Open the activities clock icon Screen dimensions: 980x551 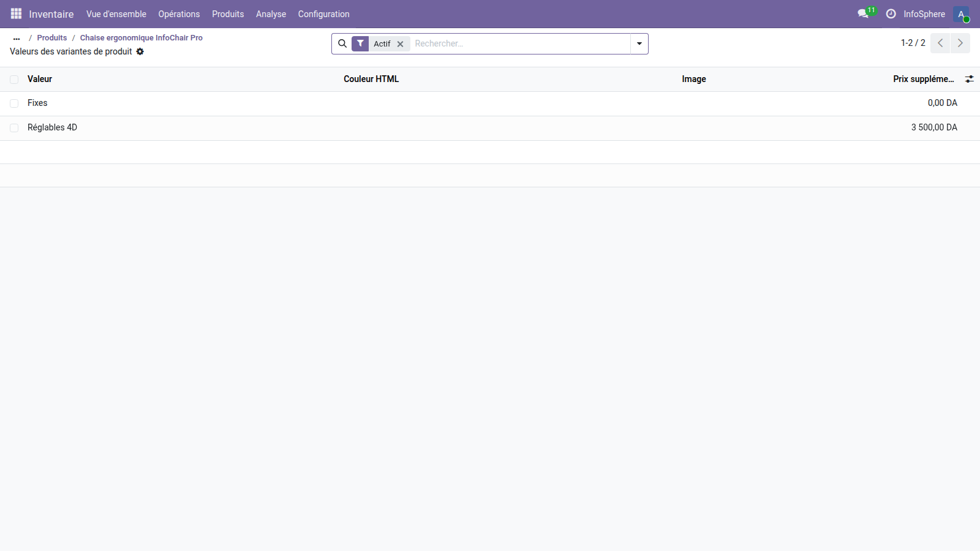click(891, 13)
